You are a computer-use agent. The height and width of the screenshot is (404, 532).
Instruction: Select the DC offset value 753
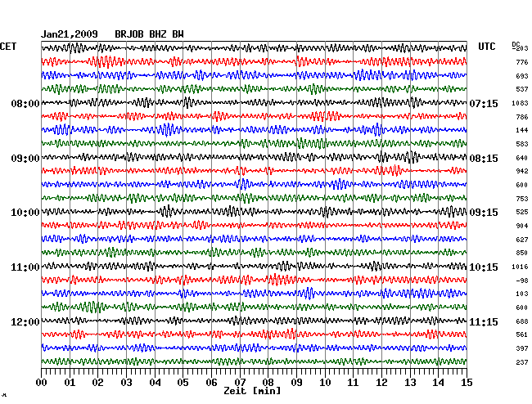[522, 199]
